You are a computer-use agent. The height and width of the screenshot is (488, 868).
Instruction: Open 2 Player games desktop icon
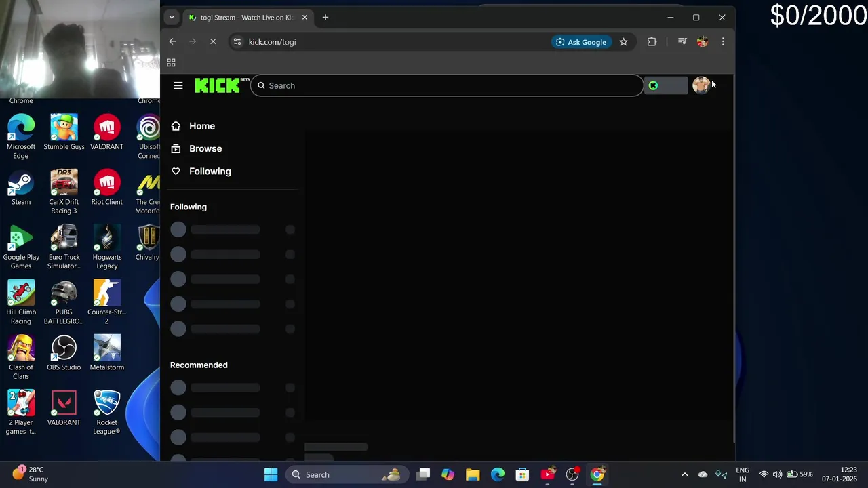21,413
